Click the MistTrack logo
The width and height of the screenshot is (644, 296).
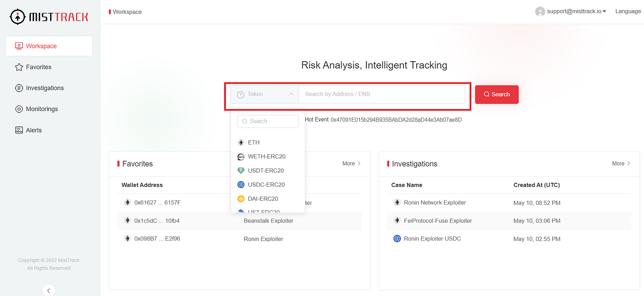tap(49, 17)
